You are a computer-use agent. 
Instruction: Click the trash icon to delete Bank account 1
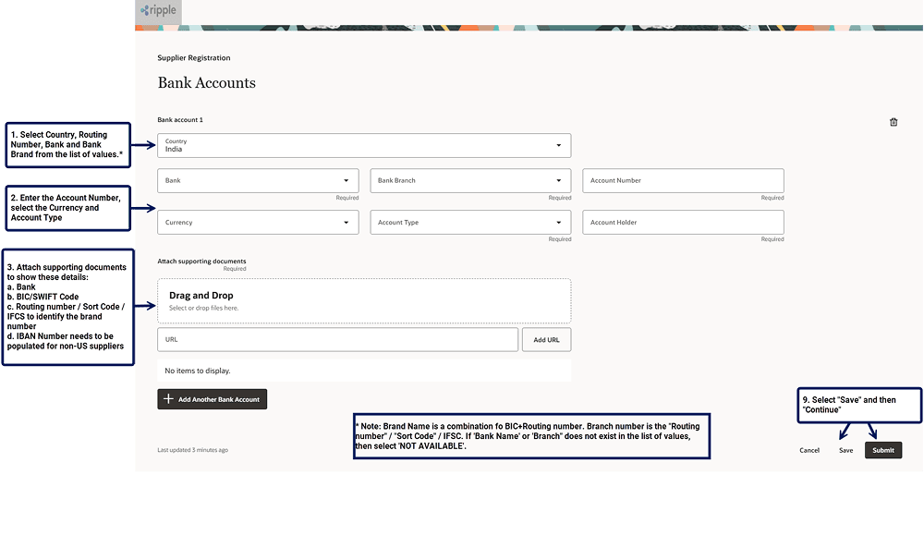point(893,121)
